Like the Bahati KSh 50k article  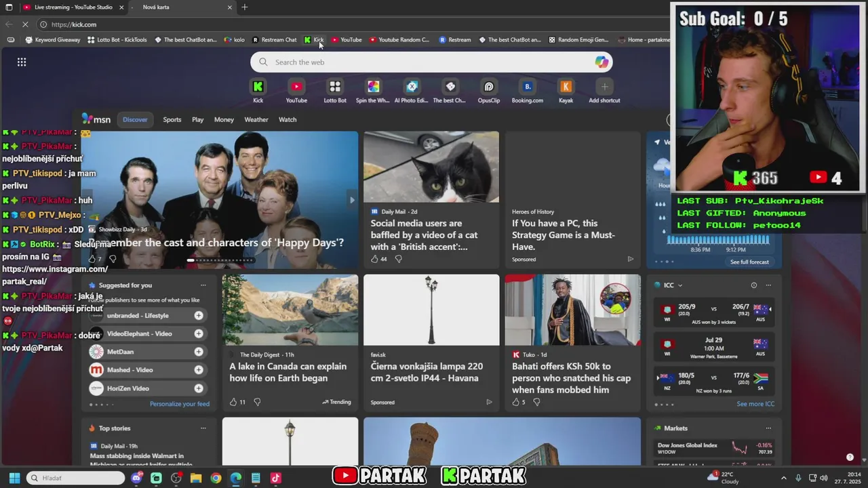click(515, 402)
